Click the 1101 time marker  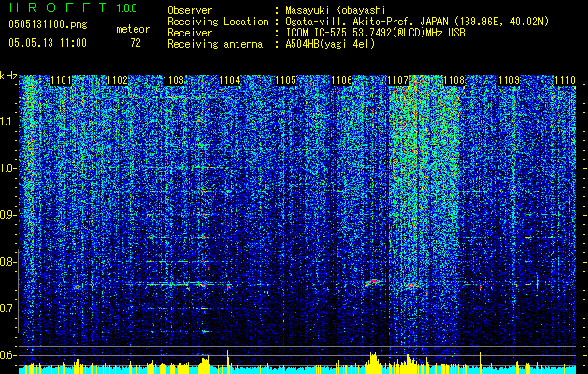coord(61,80)
